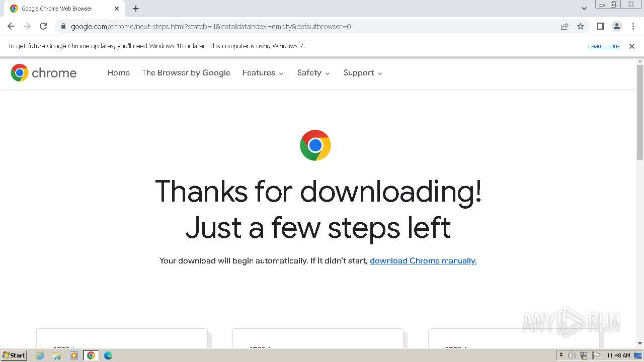Open the Windows Start menu
Viewport: 644px width, 362px height.
(14, 355)
